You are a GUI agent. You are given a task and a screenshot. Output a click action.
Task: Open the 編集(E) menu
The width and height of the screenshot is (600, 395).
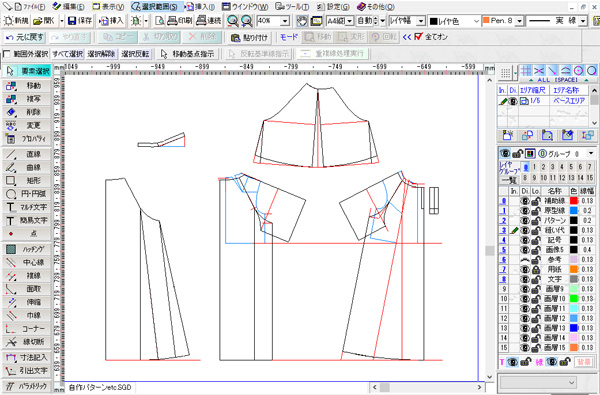69,7
